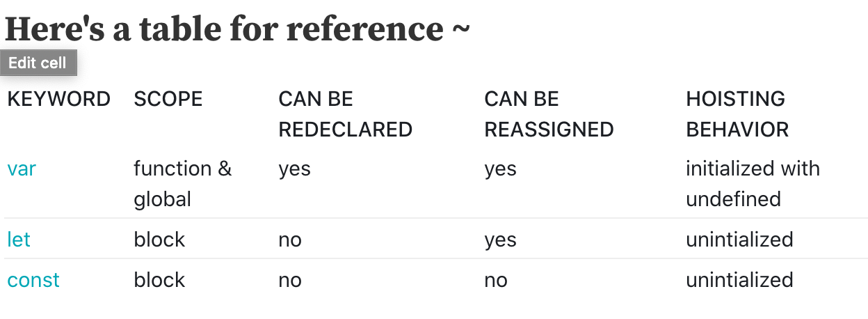The height and width of the screenshot is (319, 868).
Task: Click "unintialized" cell in the let row
Action: pyautogui.click(x=739, y=240)
